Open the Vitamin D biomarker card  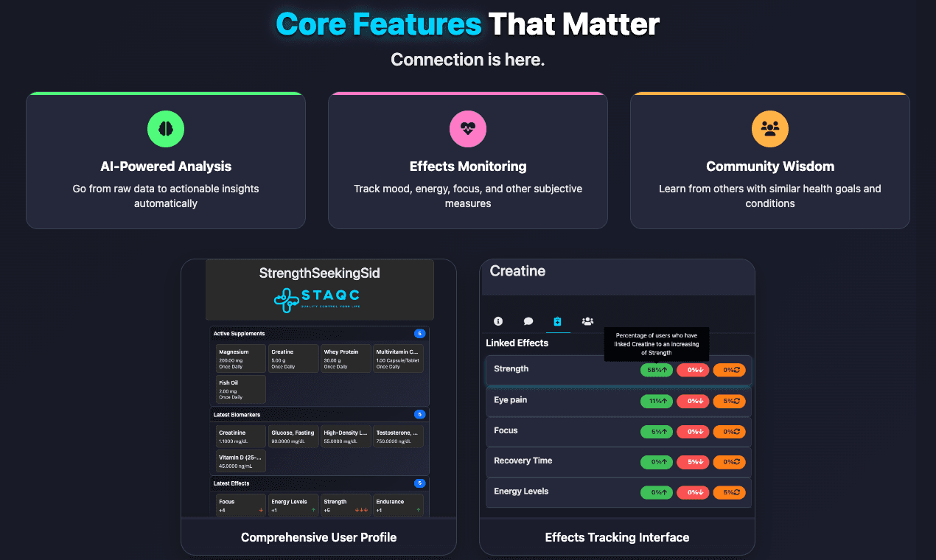tap(240, 461)
